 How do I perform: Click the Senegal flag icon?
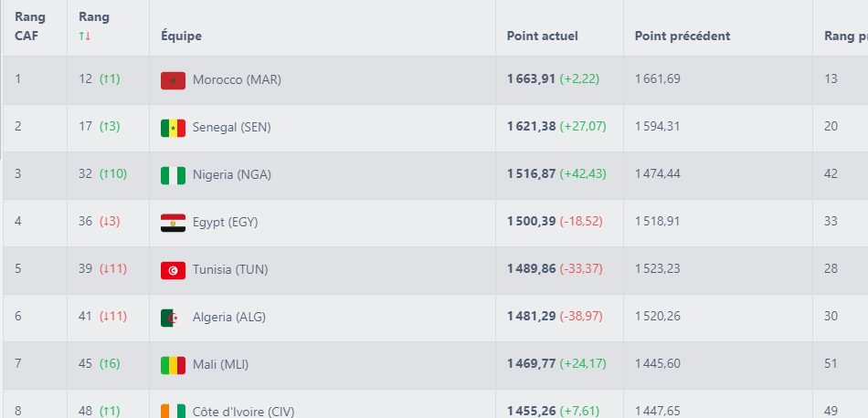coord(173,128)
